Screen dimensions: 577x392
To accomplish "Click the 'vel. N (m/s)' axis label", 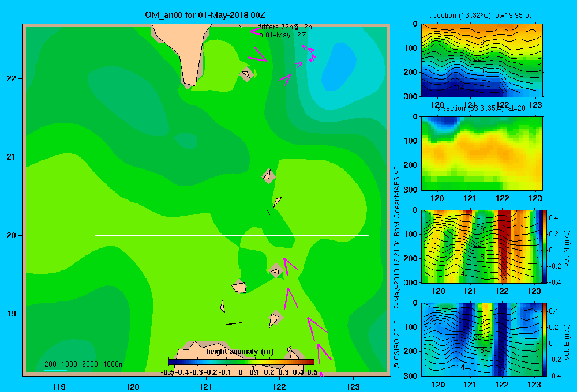I will 567,248.
